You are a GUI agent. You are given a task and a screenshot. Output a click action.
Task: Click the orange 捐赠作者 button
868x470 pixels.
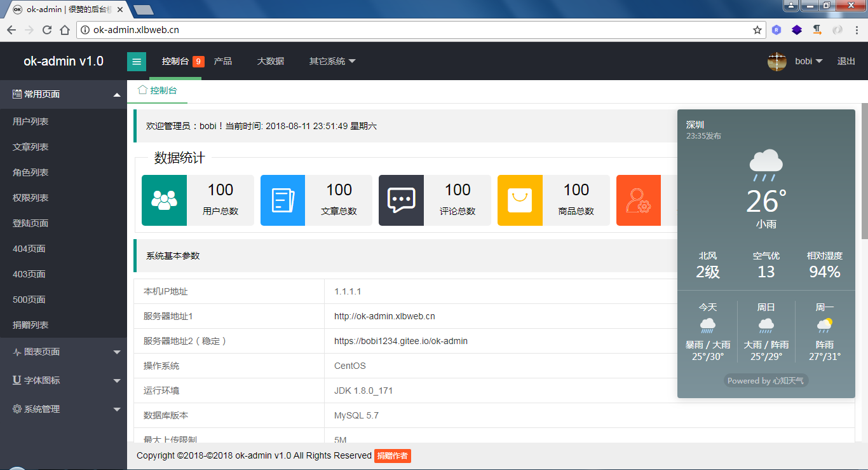(x=392, y=455)
